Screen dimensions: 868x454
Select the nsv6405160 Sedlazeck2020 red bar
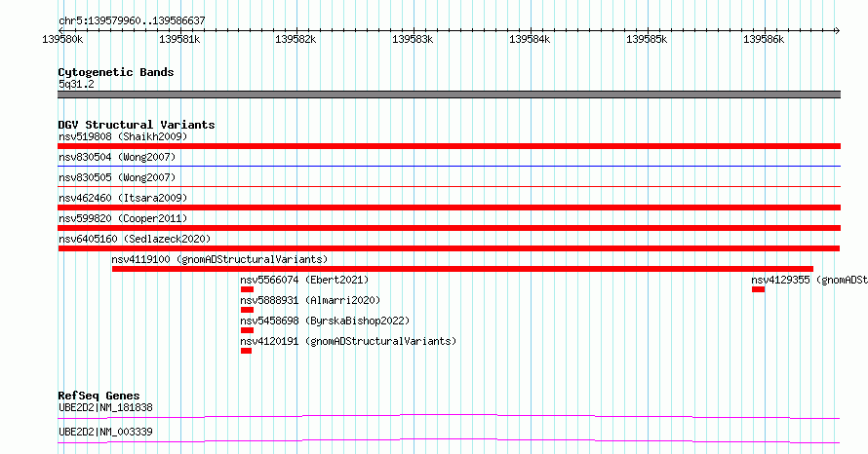[x=449, y=248]
